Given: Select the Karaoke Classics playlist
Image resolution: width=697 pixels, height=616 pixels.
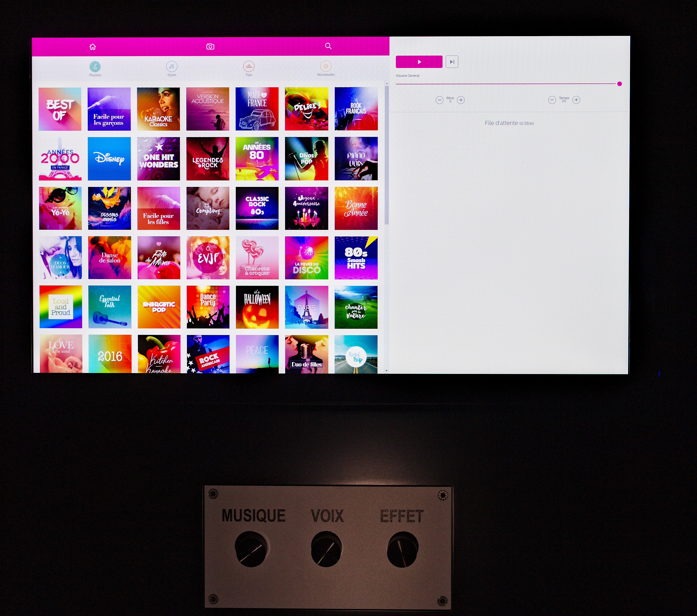Looking at the screenshot, I should pos(159,109).
